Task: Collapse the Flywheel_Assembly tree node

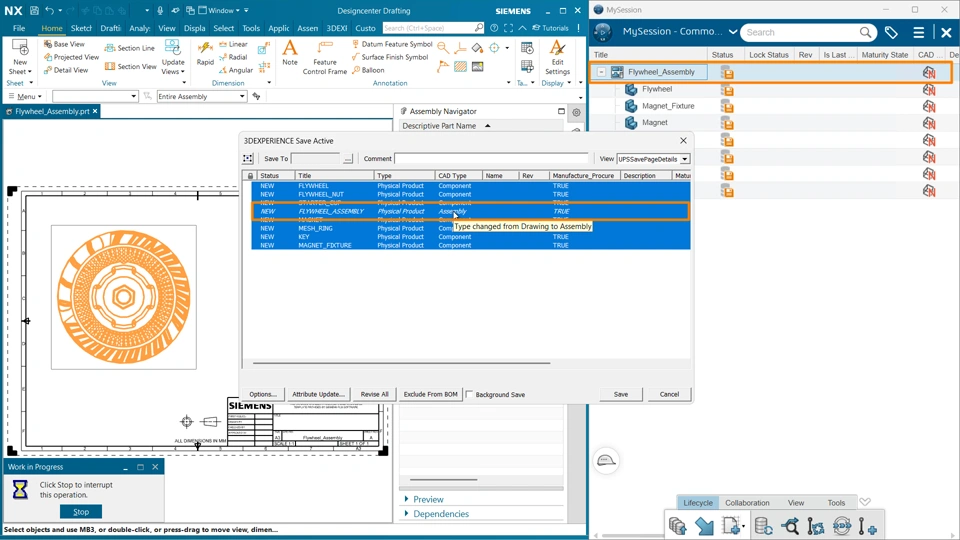Action: click(x=602, y=72)
